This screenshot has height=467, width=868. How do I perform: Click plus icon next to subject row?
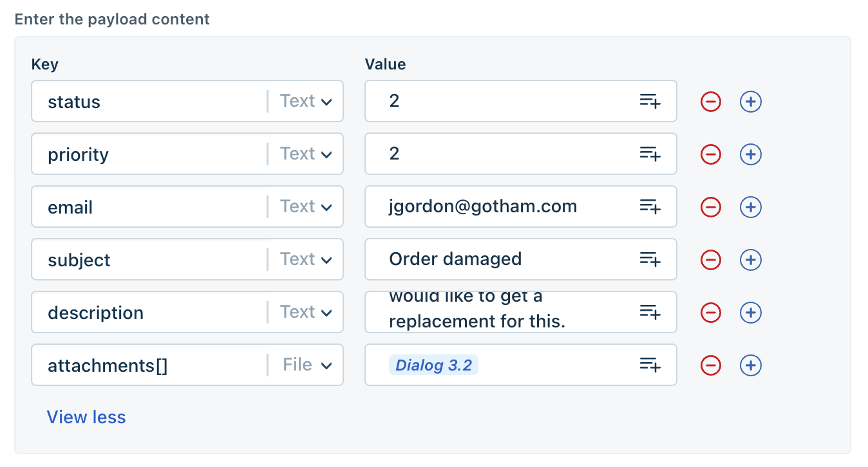tap(751, 260)
